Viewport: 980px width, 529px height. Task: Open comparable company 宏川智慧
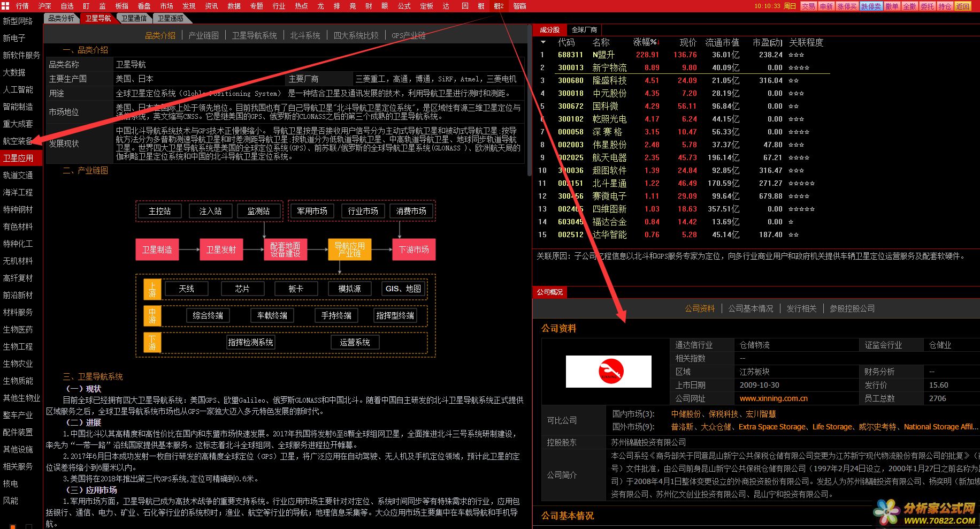click(761, 414)
